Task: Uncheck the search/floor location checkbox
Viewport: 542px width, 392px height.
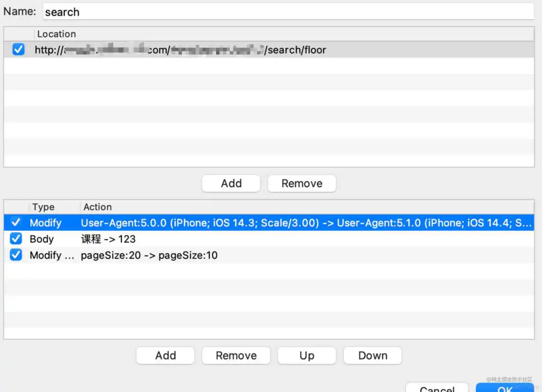Action: [x=18, y=49]
